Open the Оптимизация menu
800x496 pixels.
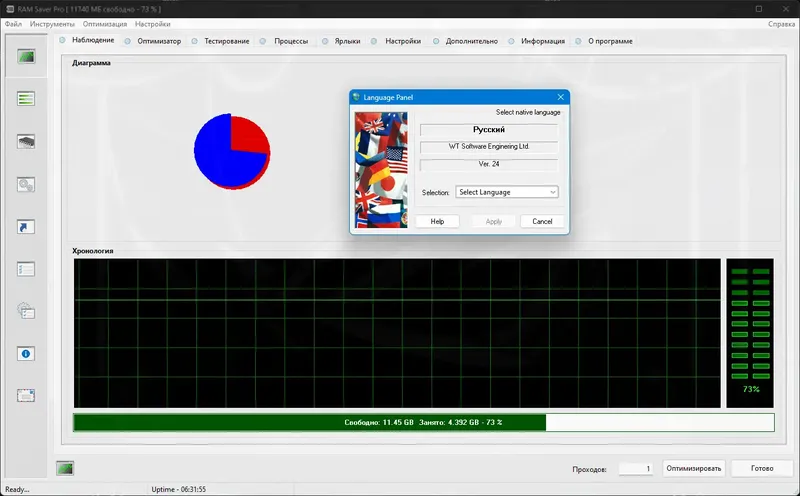pos(105,24)
